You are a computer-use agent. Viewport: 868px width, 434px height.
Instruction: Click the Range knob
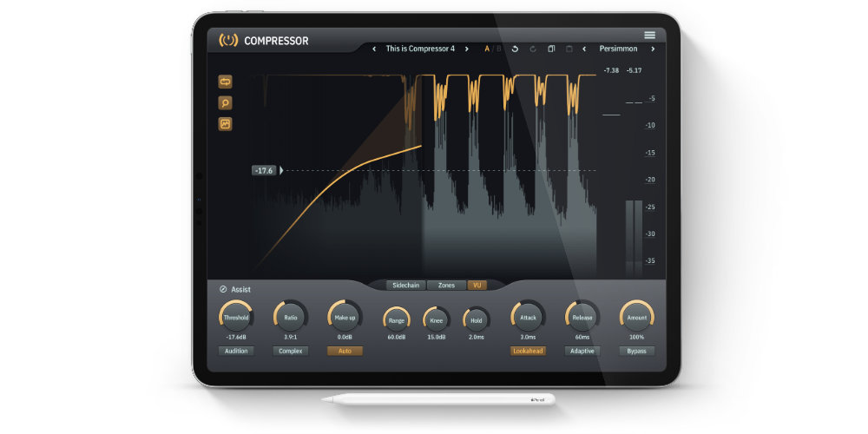[x=397, y=320]
